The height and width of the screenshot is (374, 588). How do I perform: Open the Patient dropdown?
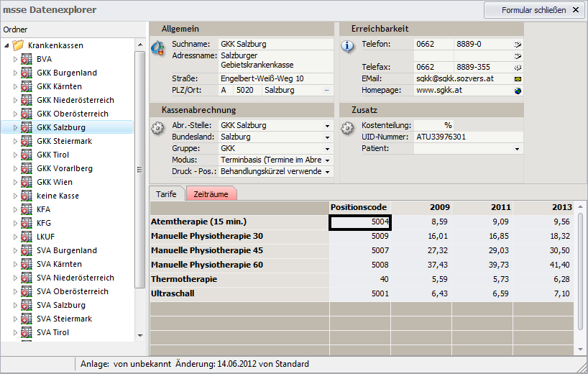[x=517, y=149]
